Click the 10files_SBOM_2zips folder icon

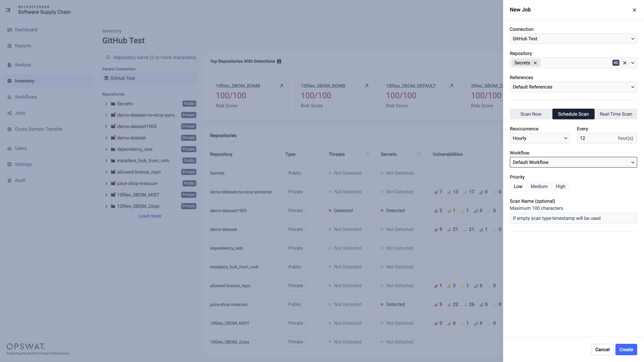pyautogui.click(x=113, y=206)
